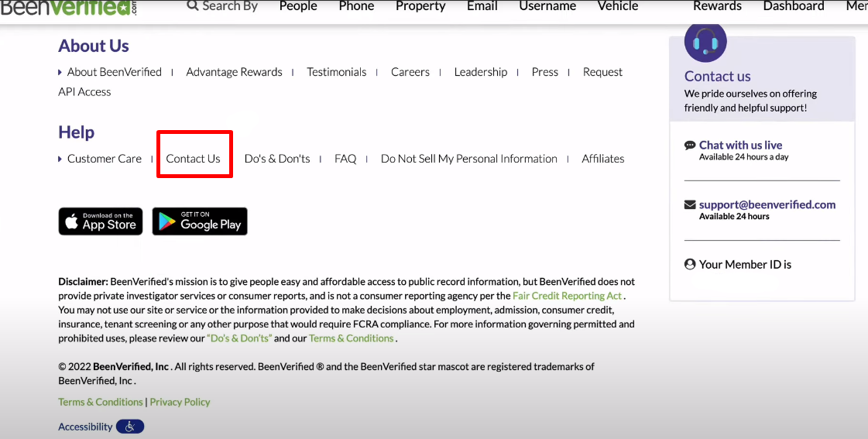
Task: Click the search magnifier icon
Action: 193,5
